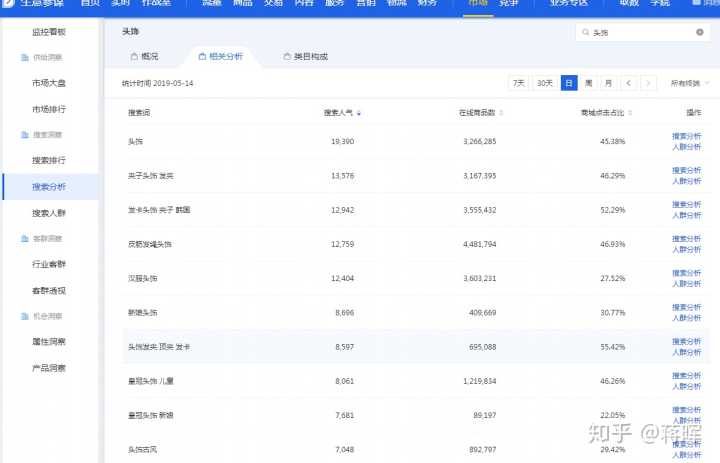The image size is (720, 463).
Task: Switch to the 相关分析 tab
Action: [x=220, y=57]
